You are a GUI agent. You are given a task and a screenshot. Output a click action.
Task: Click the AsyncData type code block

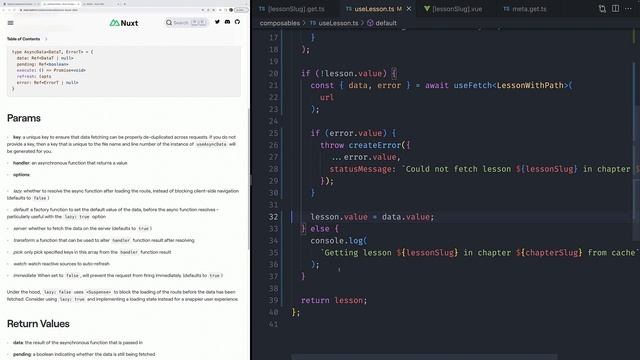coord(124,71)
